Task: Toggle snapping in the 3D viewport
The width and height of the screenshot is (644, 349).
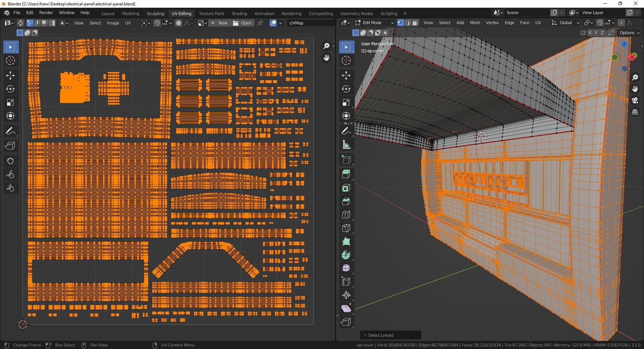Action: click(600, 23)
